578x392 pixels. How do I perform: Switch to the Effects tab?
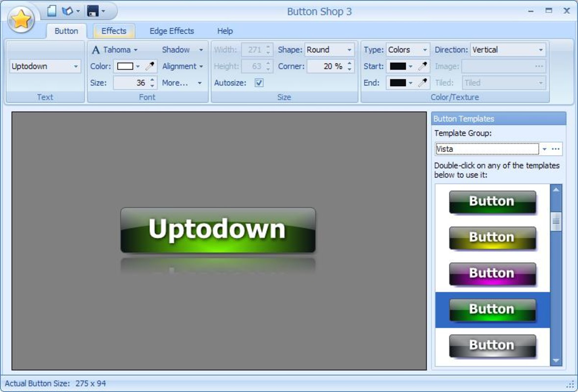pos(114,31)
